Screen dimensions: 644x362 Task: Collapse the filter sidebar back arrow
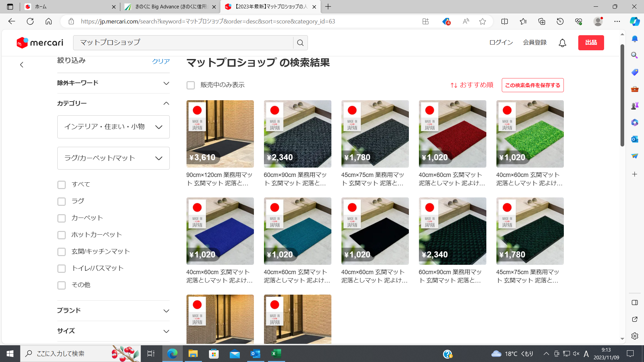coord(22,65)
